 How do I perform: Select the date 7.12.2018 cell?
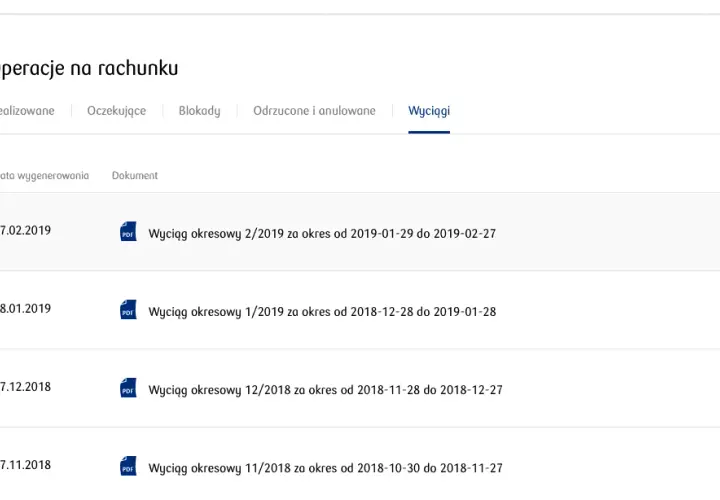(x=25, y=387)
